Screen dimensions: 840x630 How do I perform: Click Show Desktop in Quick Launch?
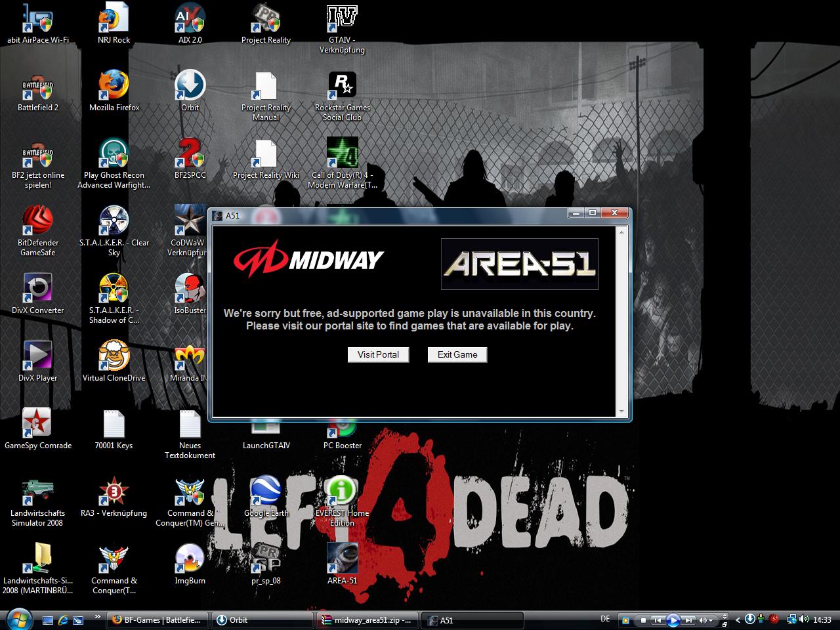click(48, 619)
